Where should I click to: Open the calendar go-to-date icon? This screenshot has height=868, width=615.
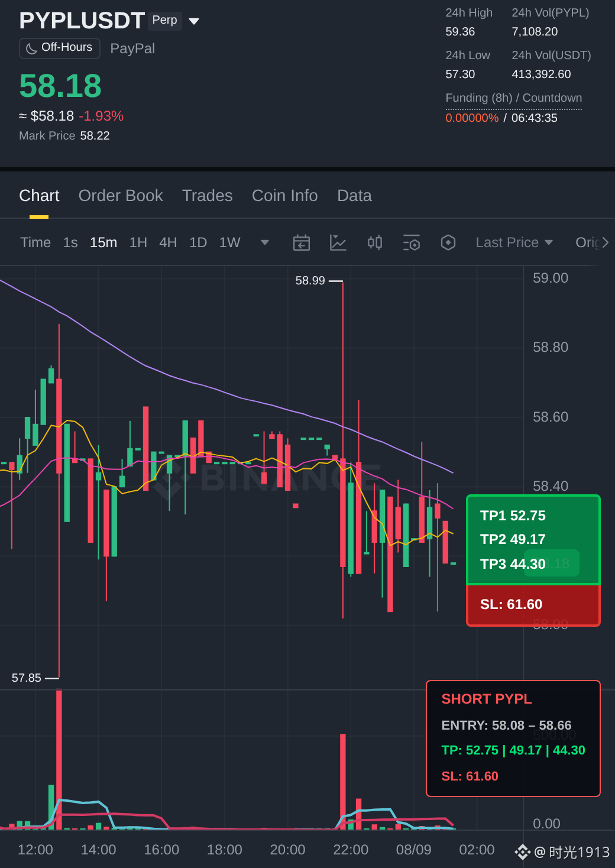pyautogui.click(x=302, y=242)
